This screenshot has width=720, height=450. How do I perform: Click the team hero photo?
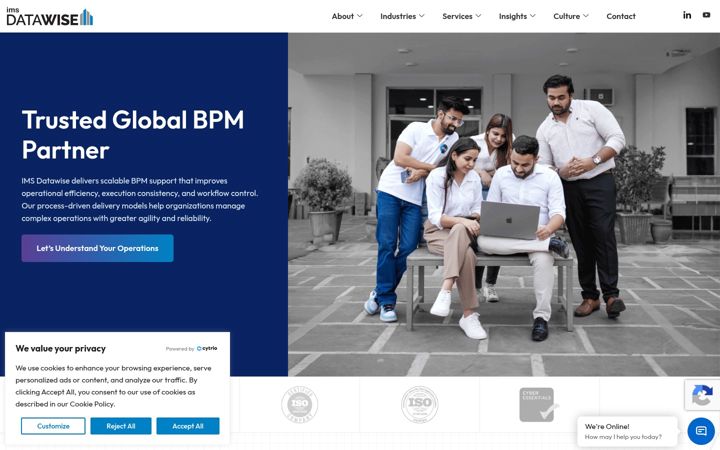pos(504,204)
